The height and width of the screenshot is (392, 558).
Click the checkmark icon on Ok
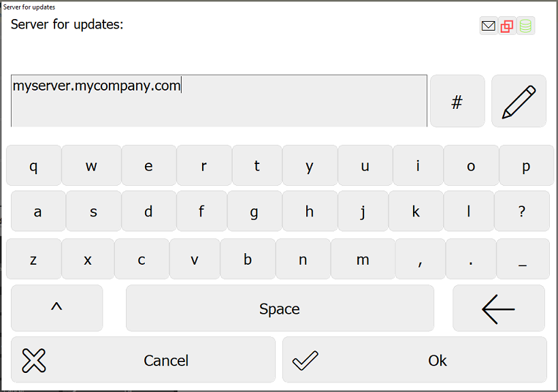305,360
